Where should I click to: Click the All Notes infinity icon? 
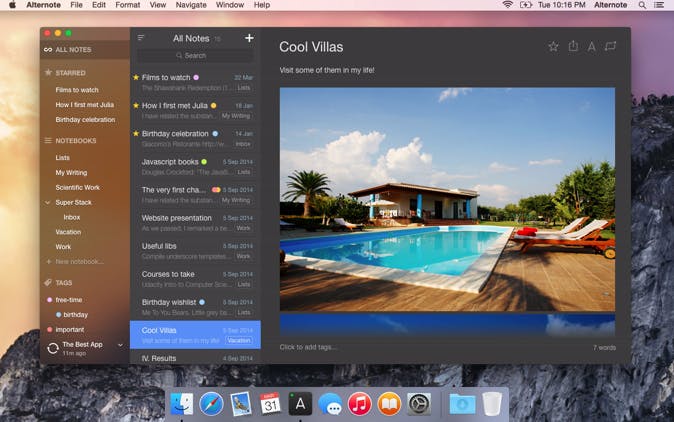point(48,50)
